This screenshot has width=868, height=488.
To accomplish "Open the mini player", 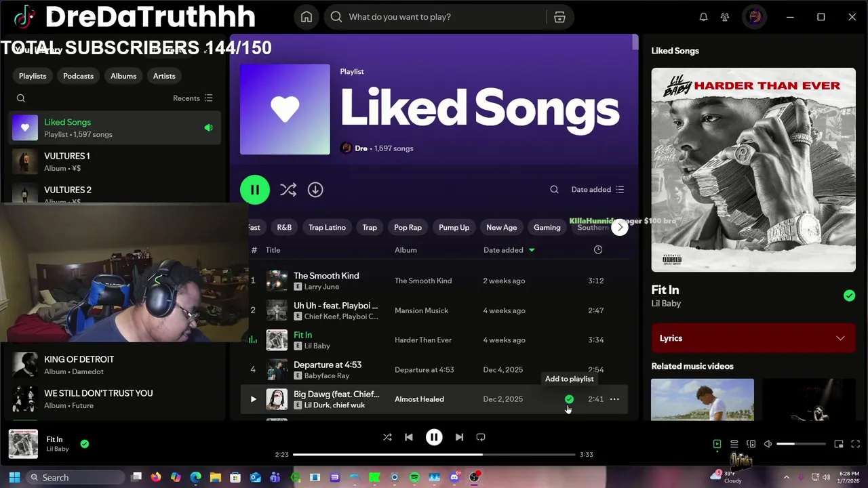I will [839, 444].
